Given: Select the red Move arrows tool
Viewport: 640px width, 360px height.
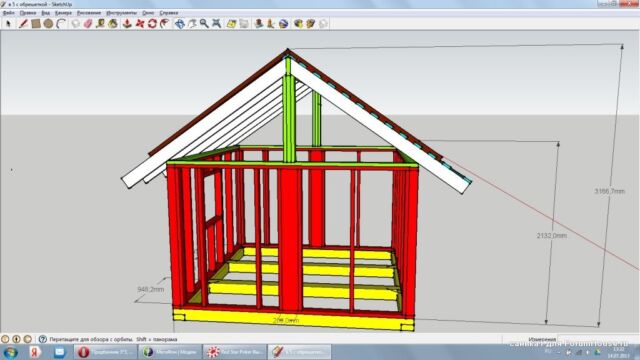Looking at the screenshot, I should point(140,24).
